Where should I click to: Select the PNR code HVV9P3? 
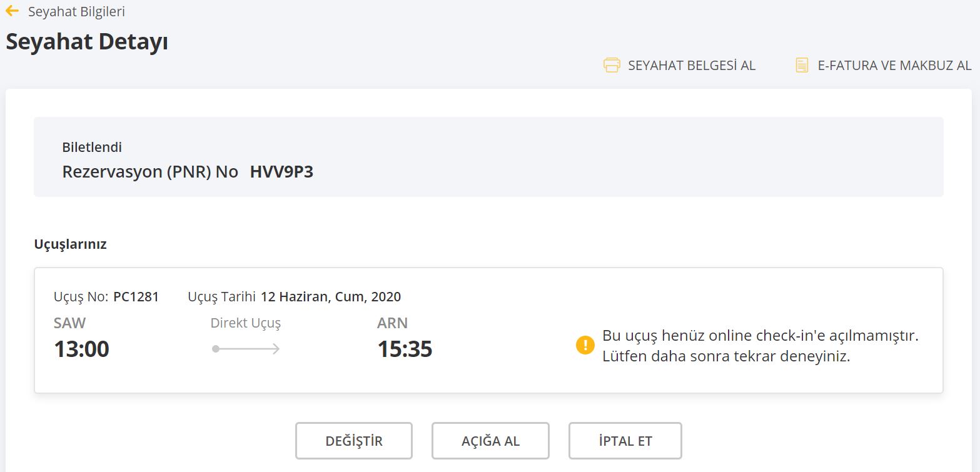281,172
